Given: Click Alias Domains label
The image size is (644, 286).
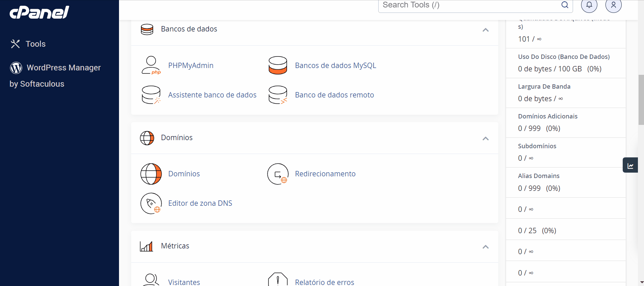Looking at the screenshot, I should click(539, 176).
